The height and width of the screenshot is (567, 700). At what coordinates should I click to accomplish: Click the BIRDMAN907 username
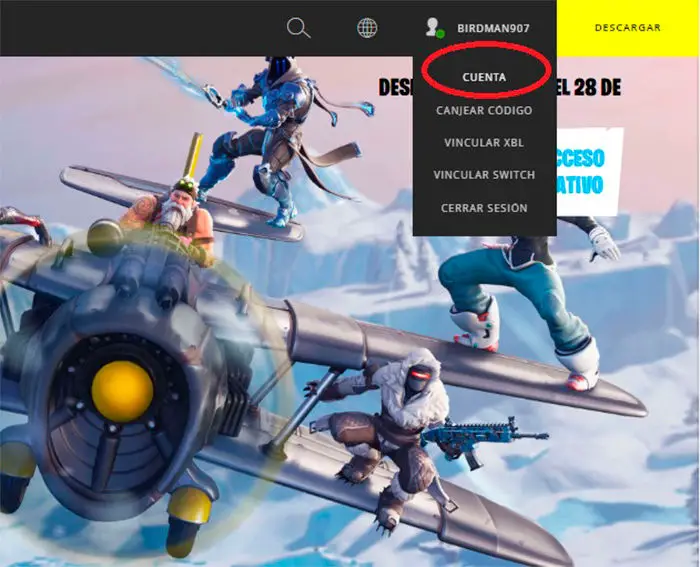(x=493, y=28)
